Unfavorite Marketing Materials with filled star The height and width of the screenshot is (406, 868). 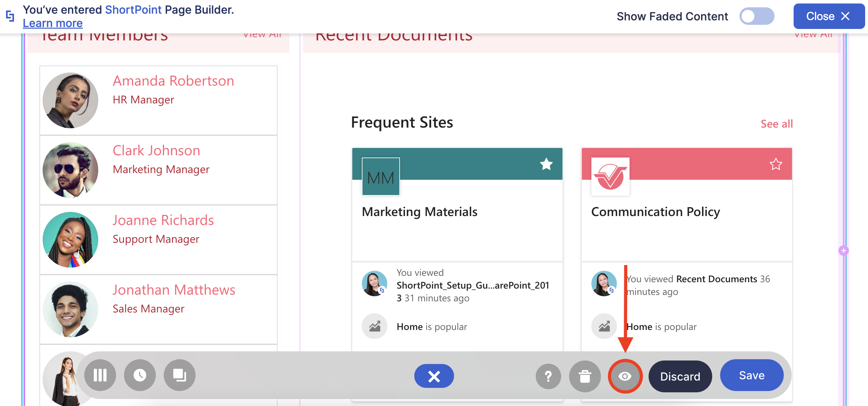[x=546, y=164]
